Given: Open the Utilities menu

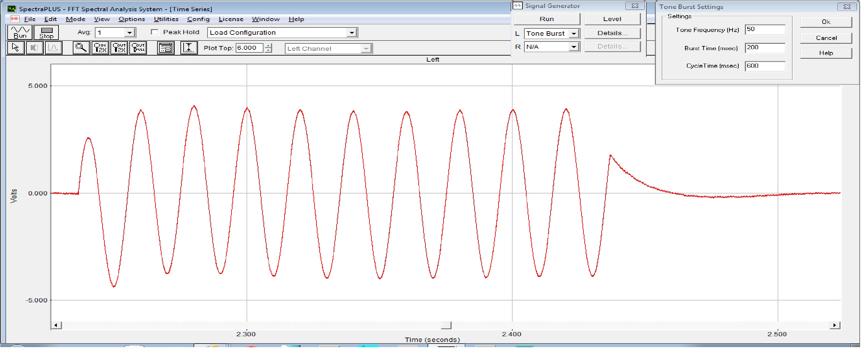Looking at the screenshot, I should (166, 19).
